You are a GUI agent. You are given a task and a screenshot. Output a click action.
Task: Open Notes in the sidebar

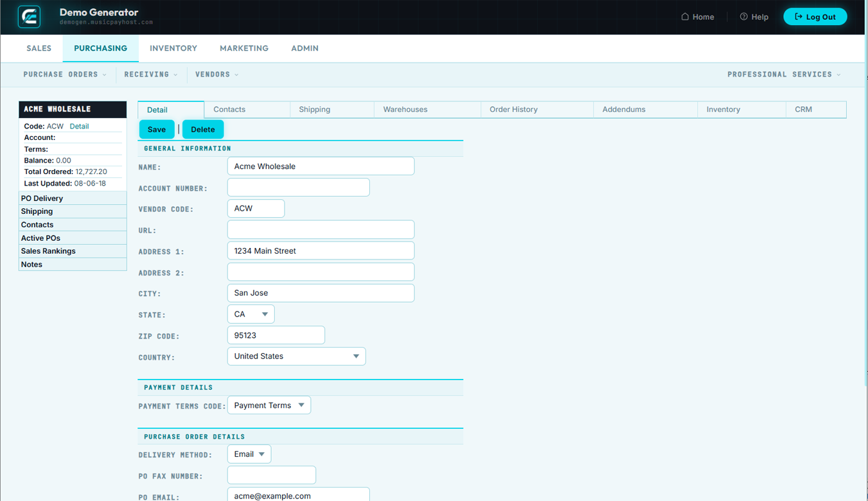coord(73,265)
